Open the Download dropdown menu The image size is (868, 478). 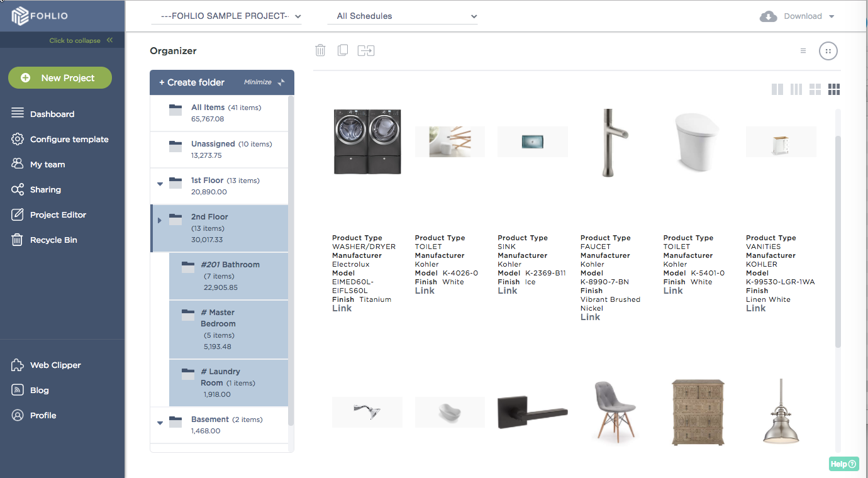pos(798,16)
